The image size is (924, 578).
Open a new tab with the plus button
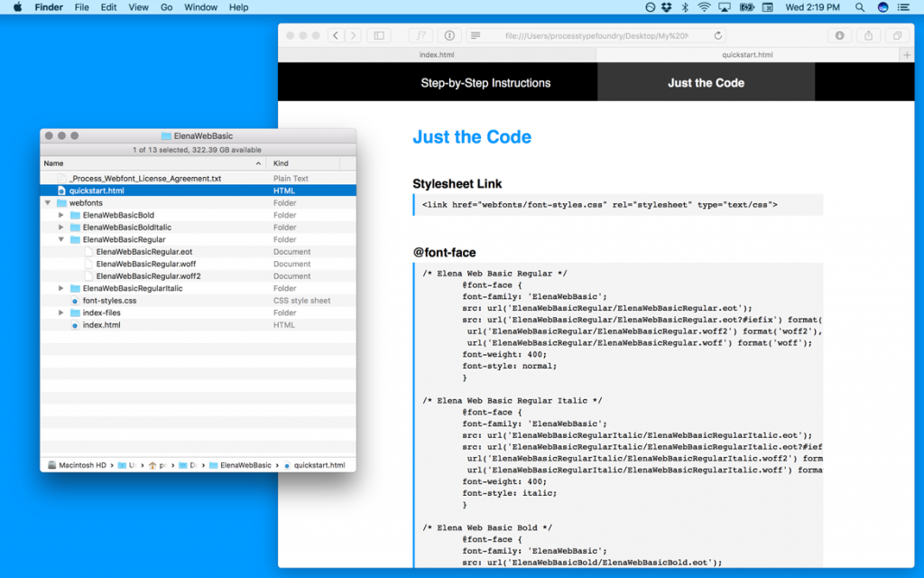tap(907, 54)
